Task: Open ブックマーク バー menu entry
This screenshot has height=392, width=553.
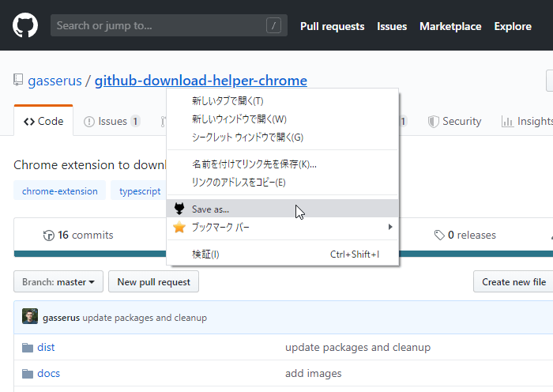Action: pyautogui.click(x=283, y=227)
